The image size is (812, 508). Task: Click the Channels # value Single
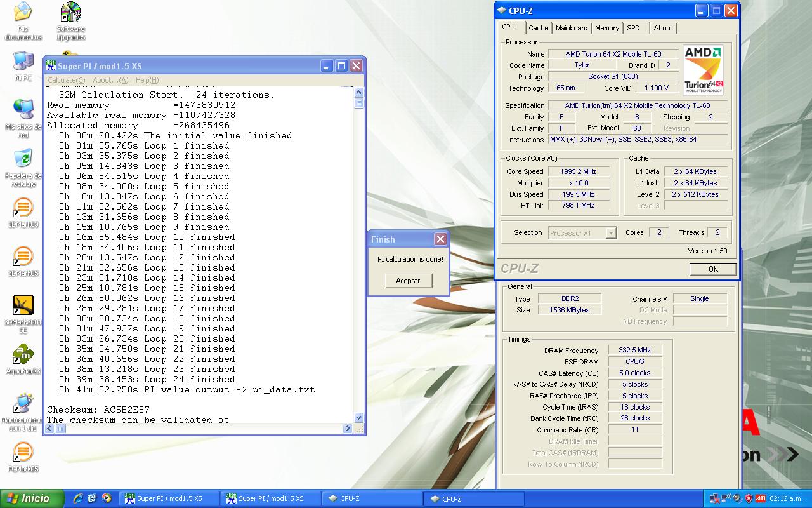(x=700, y=298)
